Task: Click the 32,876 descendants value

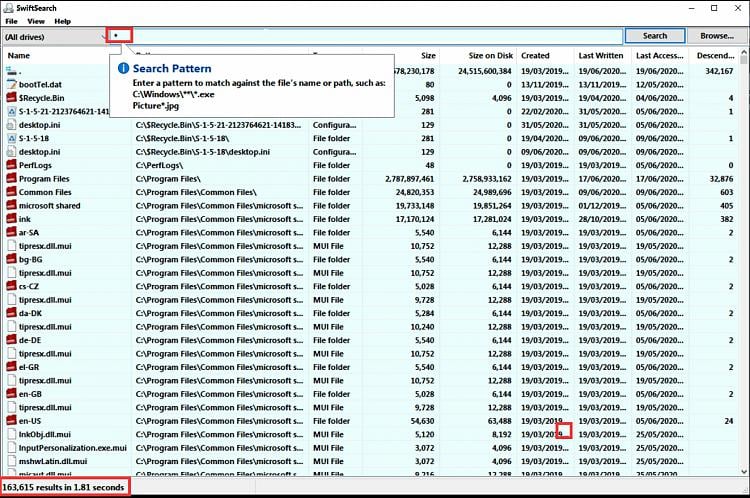Action: coord(721,178)
